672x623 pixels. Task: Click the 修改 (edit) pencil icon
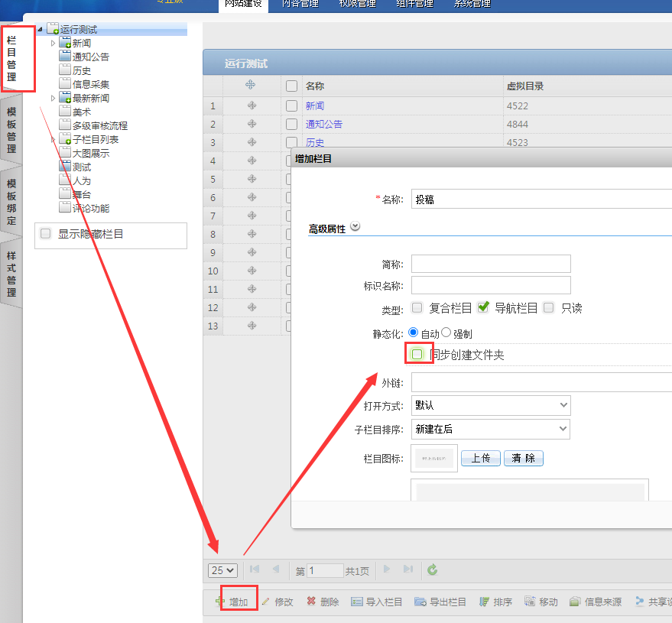pyautogui.click(x=265, y=602)
